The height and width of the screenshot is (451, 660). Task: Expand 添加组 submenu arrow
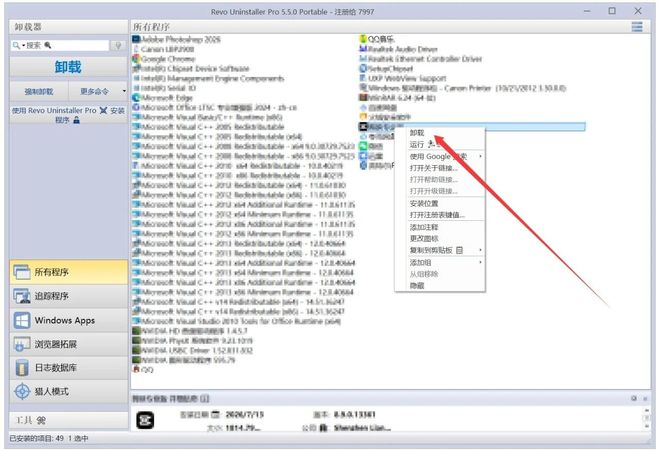480,262
